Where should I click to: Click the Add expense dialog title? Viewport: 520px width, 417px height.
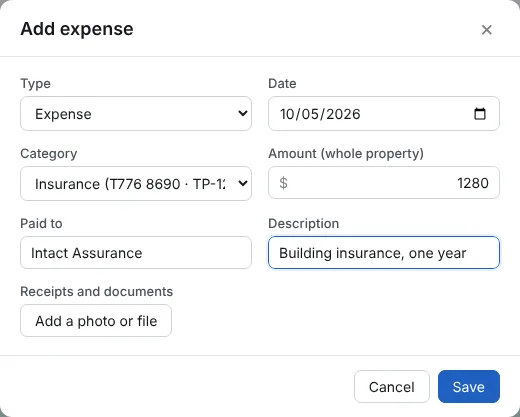click(77, 29)
